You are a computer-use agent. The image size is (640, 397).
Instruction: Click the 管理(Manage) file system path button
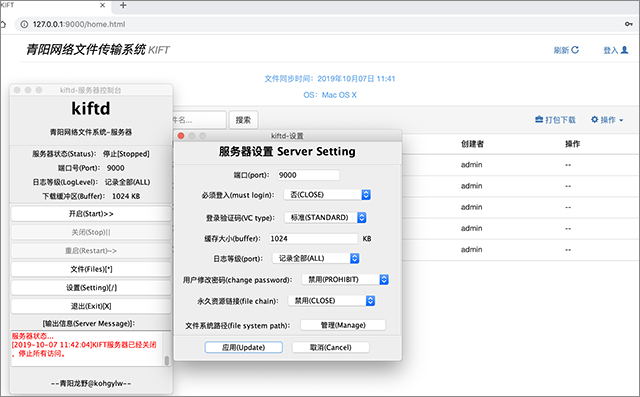click(x=343, y=325)
